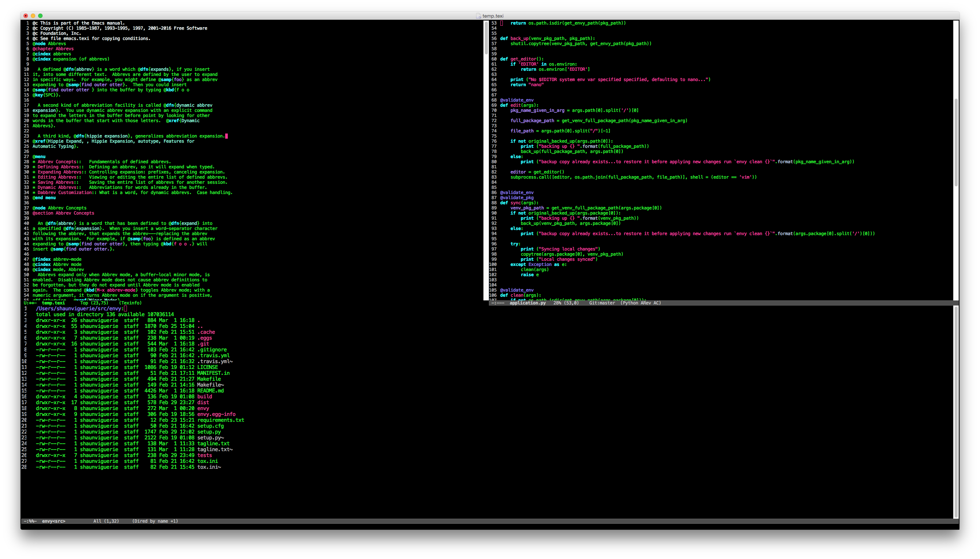
Task: Click the '* Defining Abbrevs::' menu entry
Action: [58, 167]
